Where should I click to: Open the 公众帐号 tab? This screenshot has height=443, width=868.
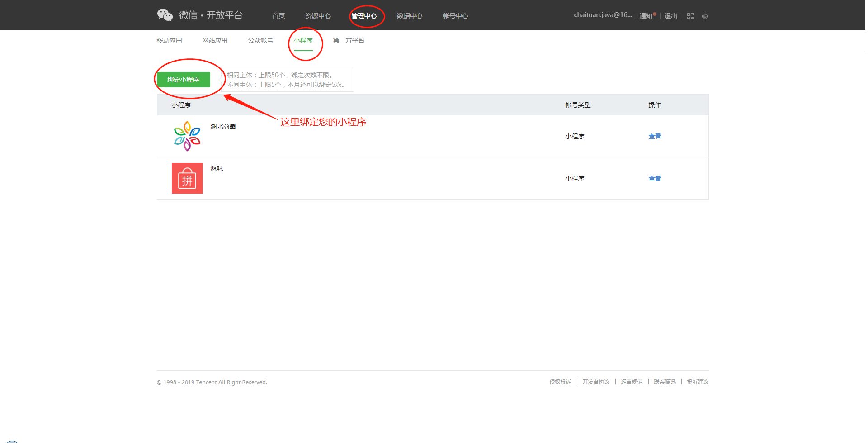tap(260, 40)
